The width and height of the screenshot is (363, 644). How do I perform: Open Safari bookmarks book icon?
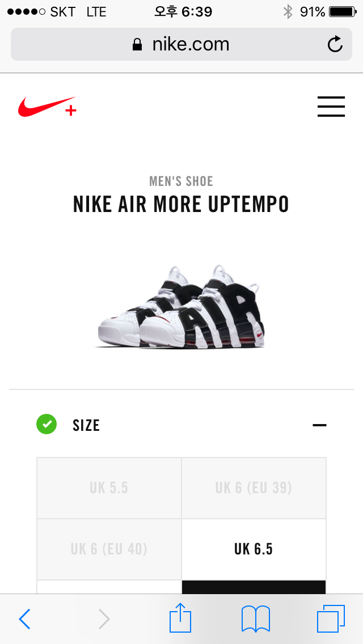point(256,619)
